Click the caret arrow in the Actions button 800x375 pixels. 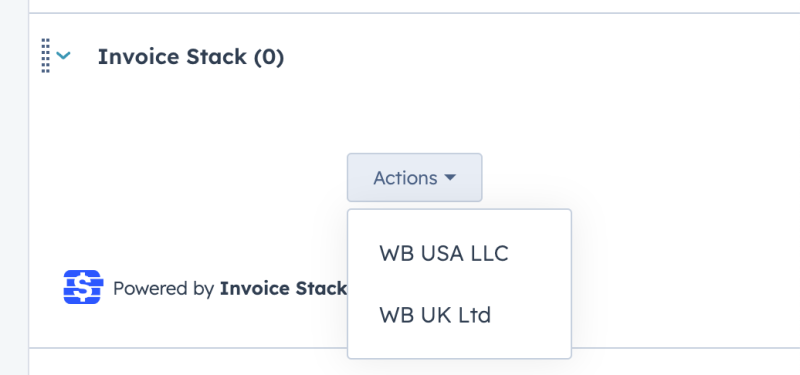point(449,178)
